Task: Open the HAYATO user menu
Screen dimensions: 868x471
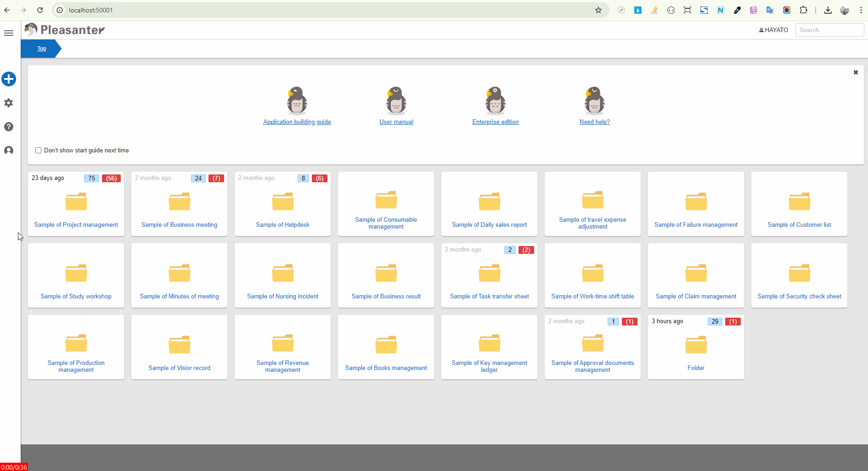Action: tap(774, 30)
